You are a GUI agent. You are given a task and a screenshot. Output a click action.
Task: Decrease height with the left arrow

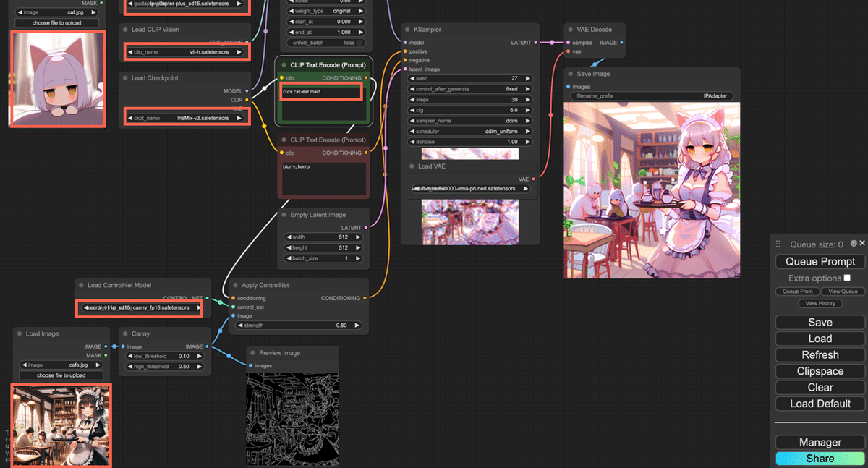[287, 247]
